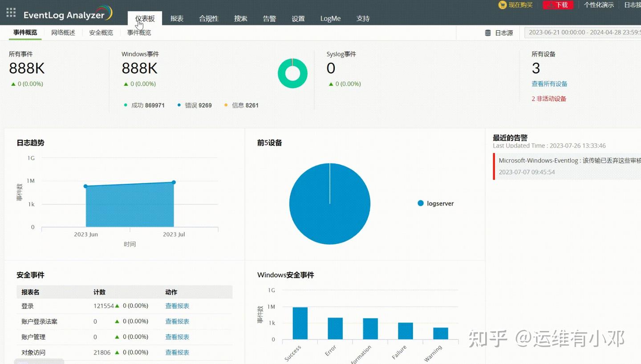Click the 信息 8261 legend entry
Screen dimensions: 641x364
(241, 105)
